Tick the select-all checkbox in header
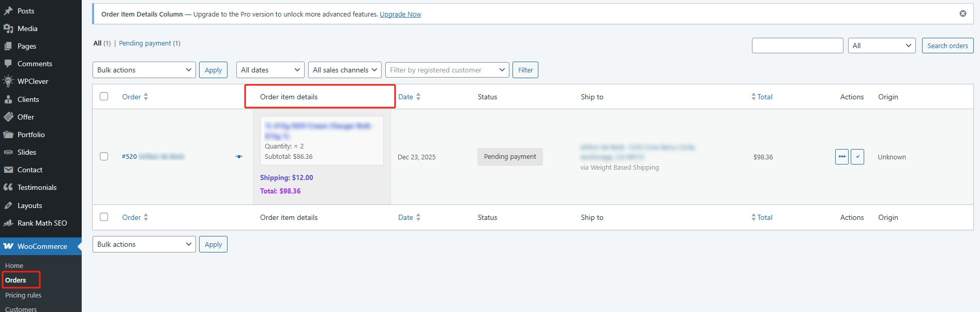This screenshot has height=312, width=980. coord(104,96)
